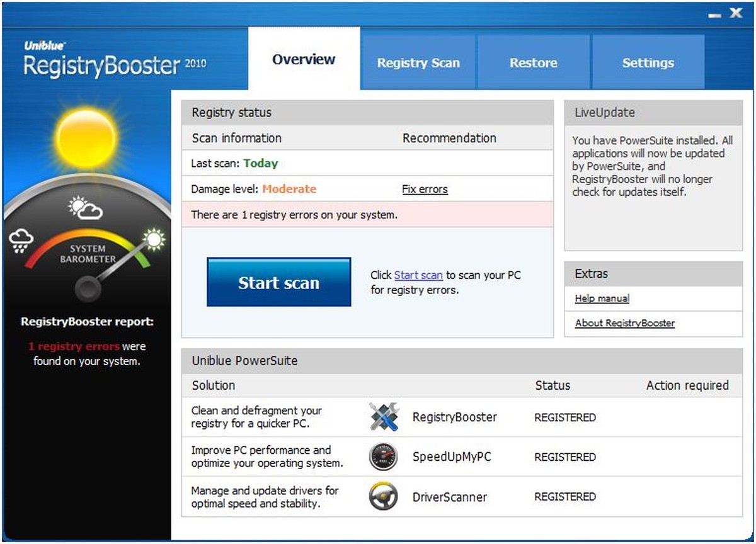
Task: Click the inline Start scan hyperlink
Action: coord(418,275)
